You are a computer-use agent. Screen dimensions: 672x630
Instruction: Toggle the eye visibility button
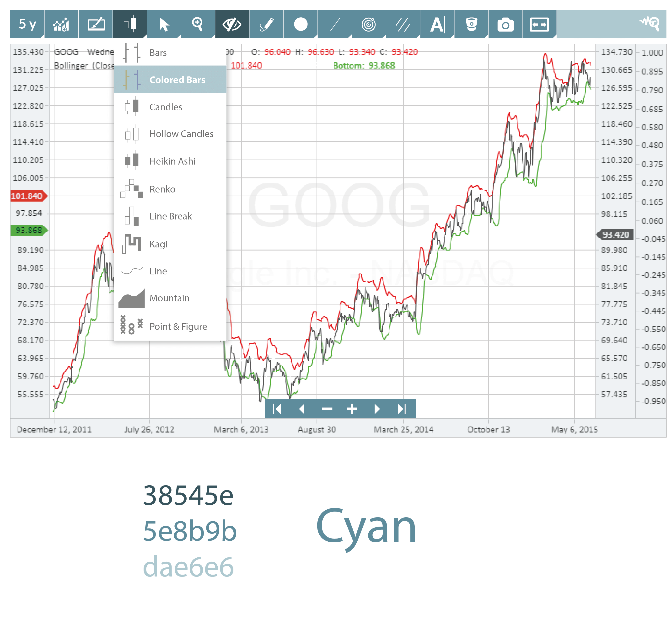coord(232,24)
